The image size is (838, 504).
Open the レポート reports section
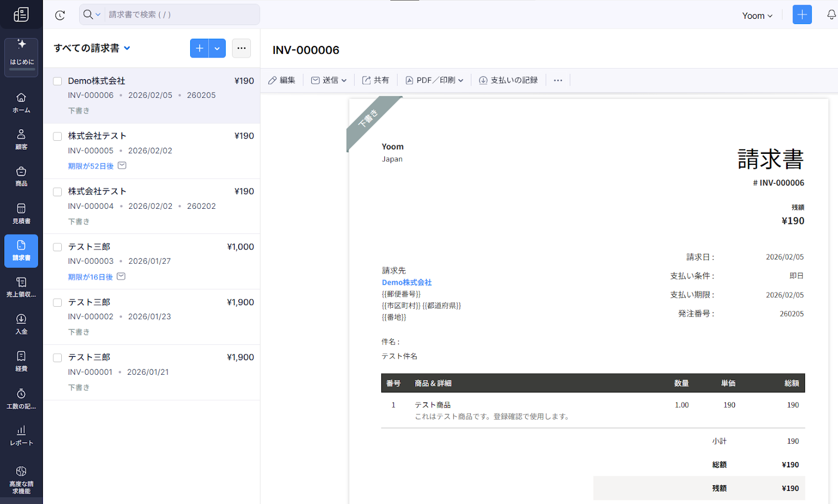coord(21,435)
